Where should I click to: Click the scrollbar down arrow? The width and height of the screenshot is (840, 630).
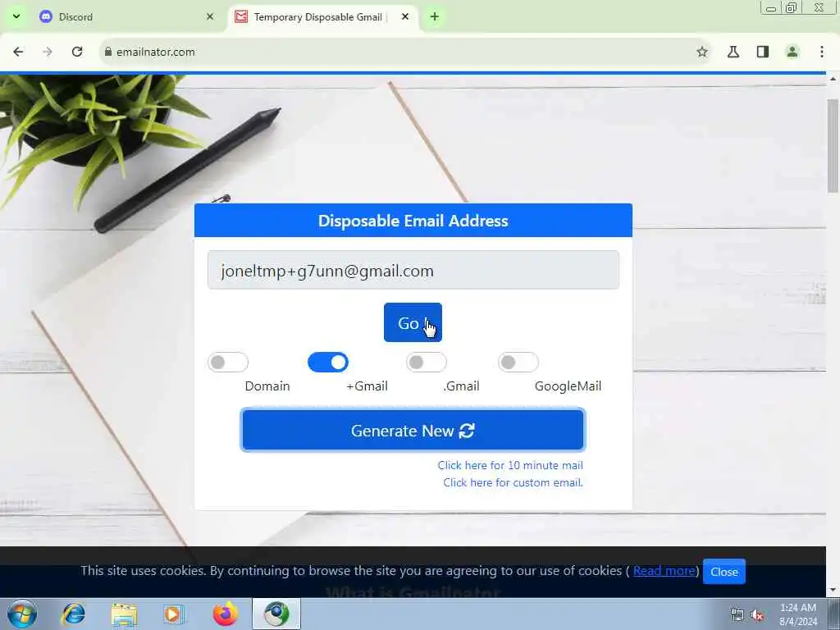(833, 590)
